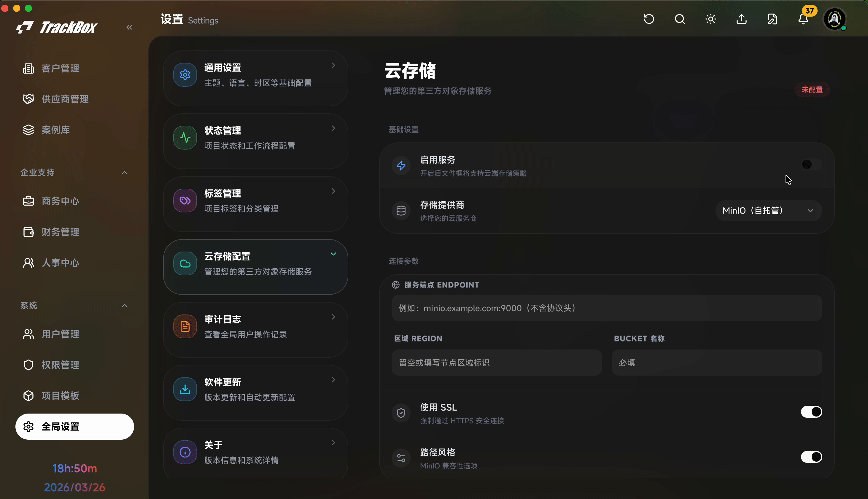Click the refresh icon in top bar

649,19
